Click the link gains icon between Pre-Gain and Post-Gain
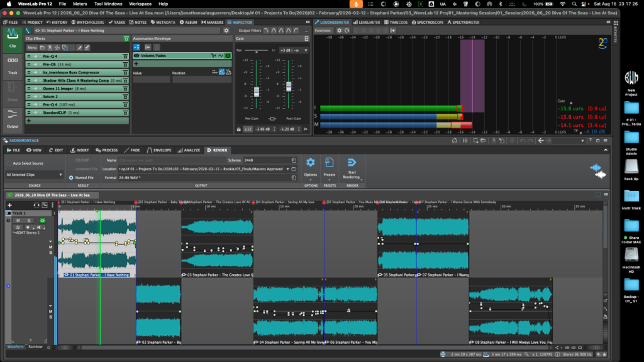Viewport: 644px width, 362px height. tap(272, 119)
